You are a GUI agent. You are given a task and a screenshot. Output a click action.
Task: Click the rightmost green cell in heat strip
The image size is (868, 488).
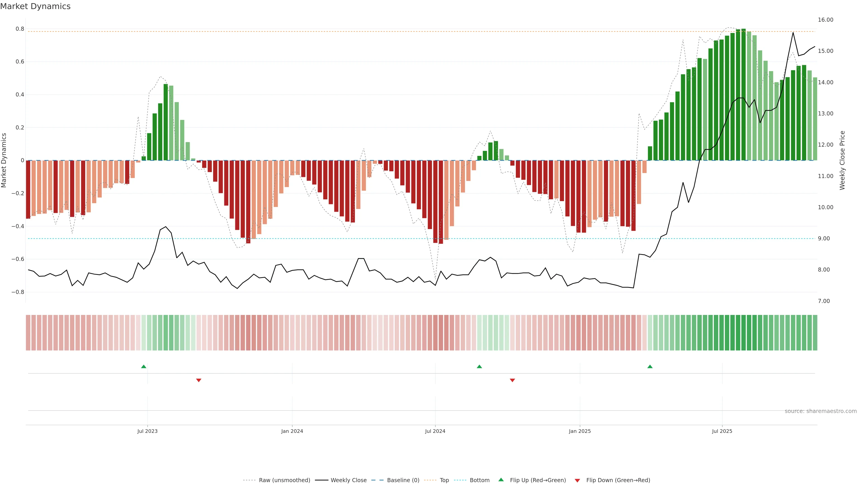[x=815, y=333]
